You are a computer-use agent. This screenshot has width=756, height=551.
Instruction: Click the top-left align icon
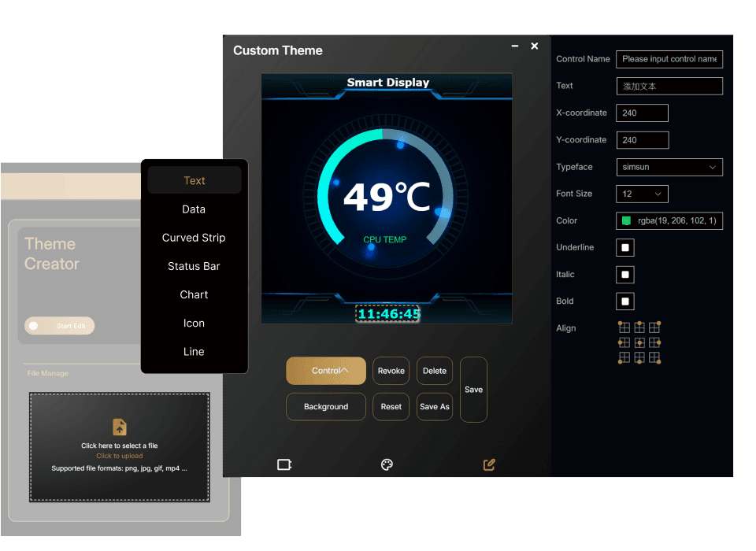pyautogui.click(x=624, y=327)
